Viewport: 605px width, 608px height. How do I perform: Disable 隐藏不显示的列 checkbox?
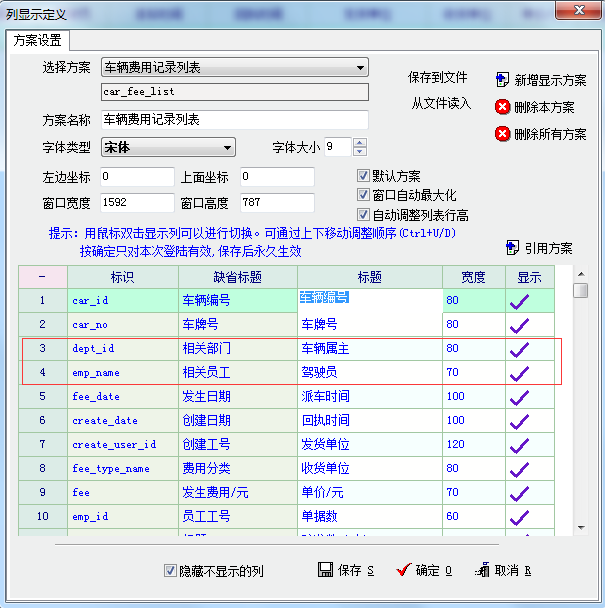click(x=170, y=571)
